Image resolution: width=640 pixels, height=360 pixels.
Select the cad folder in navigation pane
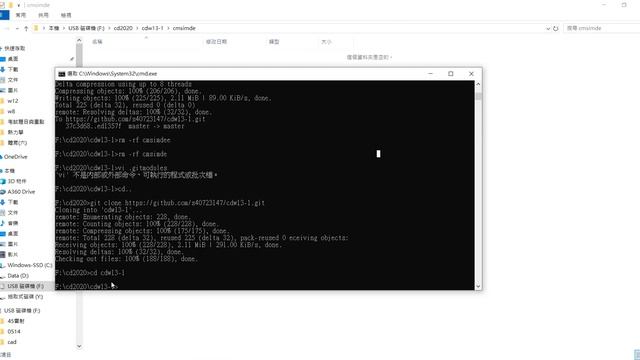tap(12, 342)
